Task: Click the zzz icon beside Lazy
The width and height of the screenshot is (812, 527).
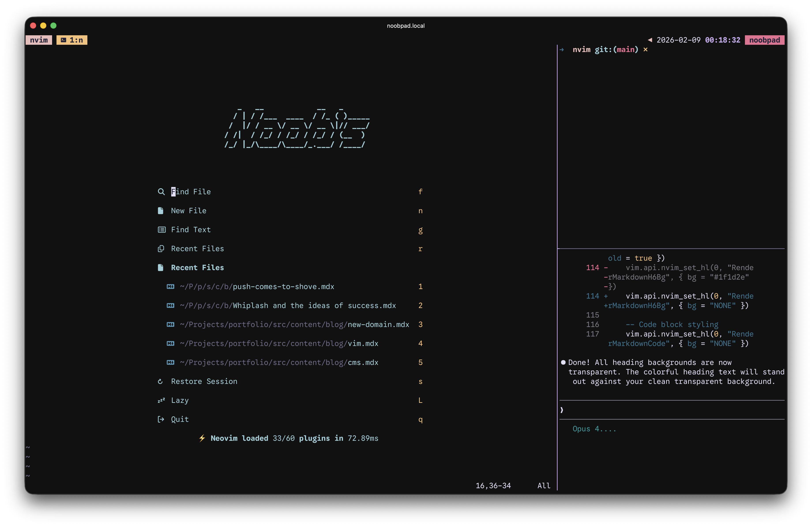Action: [x=161, y=400]
